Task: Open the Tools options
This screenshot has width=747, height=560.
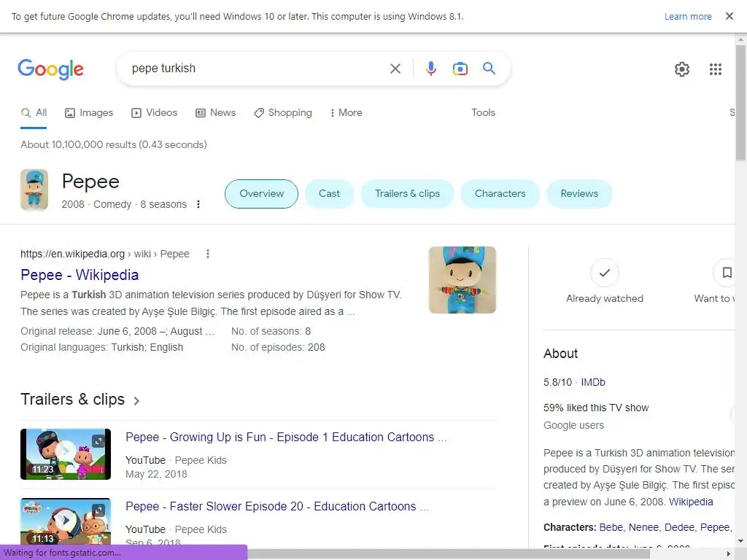Action: pyautogui.click(x=483, y=113)
